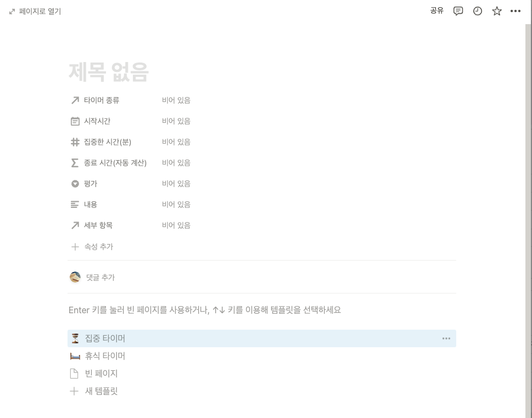Viewport: 532px width, 418px height.
Task: Click the 집중한 시간(분) number hash icon
Action: (75, 142)
